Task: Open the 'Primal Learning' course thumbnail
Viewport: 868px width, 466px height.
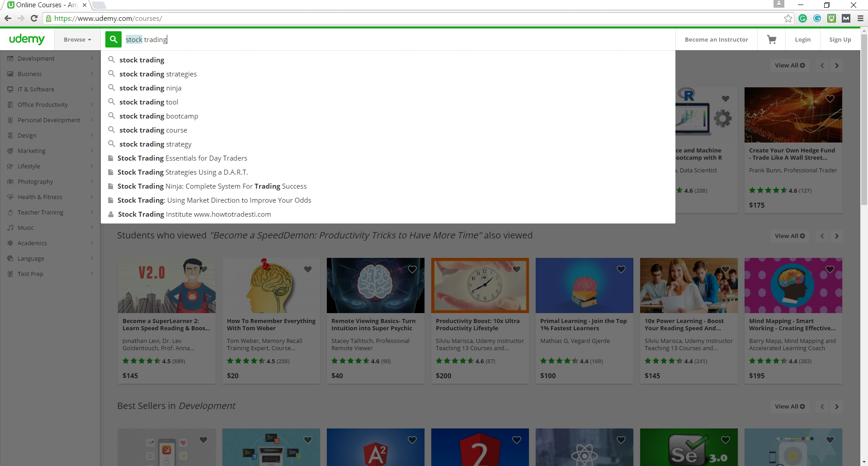Action: point(584,285)
